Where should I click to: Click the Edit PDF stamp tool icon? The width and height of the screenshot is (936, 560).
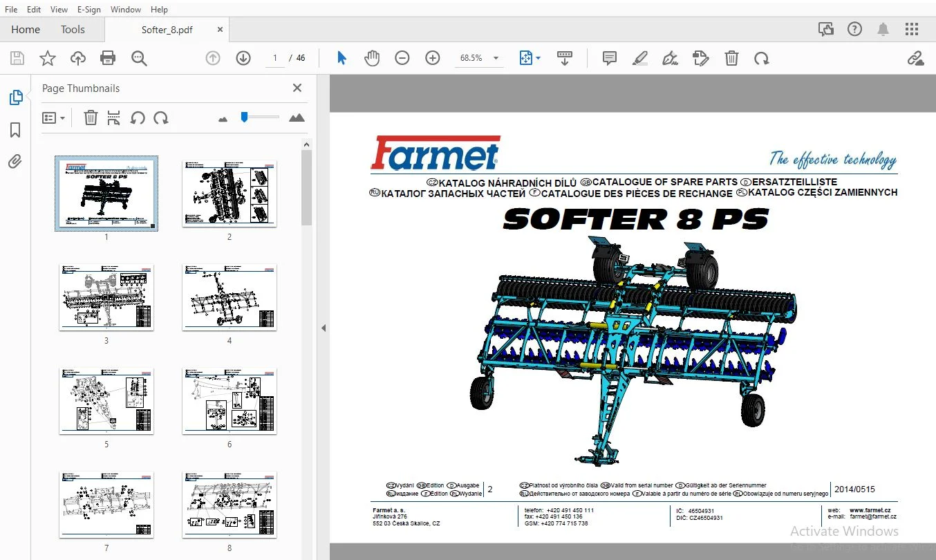point(700,59)
